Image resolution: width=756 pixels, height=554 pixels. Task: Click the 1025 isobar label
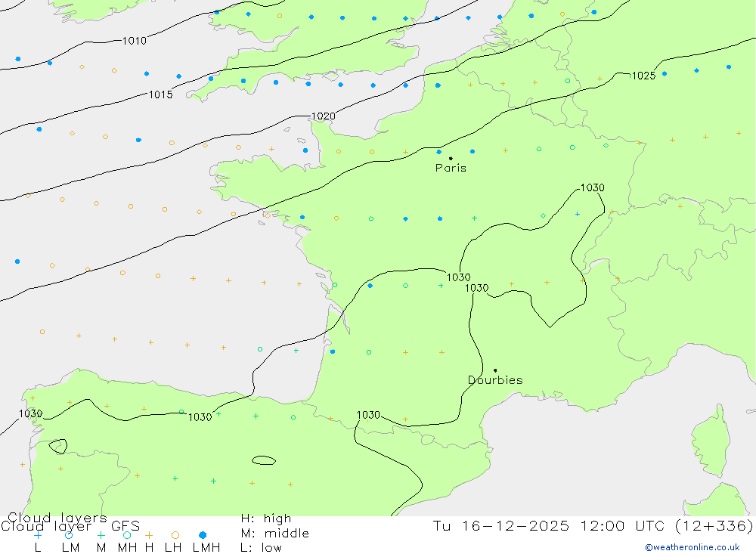643,76
